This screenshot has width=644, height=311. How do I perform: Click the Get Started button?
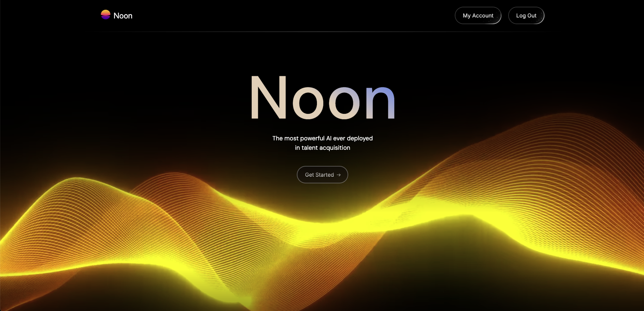coord(322,175)
